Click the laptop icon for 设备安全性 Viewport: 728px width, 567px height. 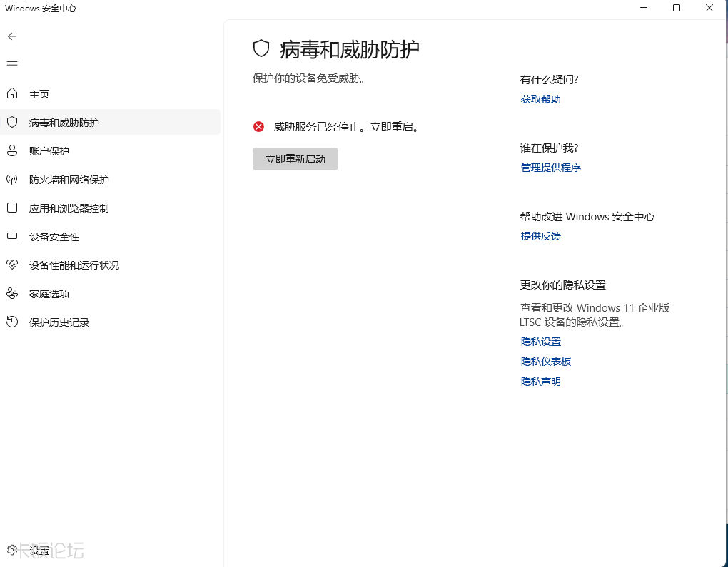(x=12, y=237)
